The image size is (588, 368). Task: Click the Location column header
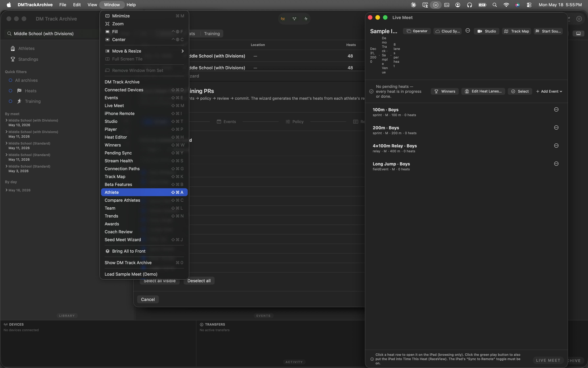258,45
